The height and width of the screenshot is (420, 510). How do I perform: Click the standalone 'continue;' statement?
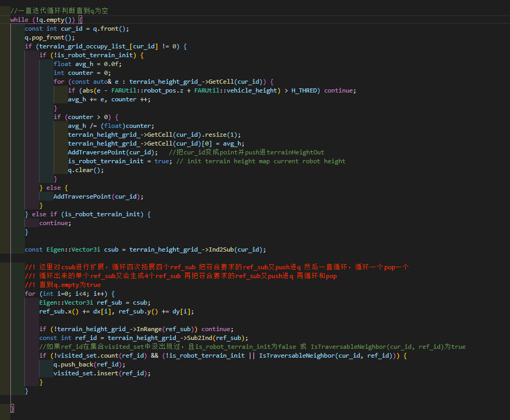[x=55, y=223]
